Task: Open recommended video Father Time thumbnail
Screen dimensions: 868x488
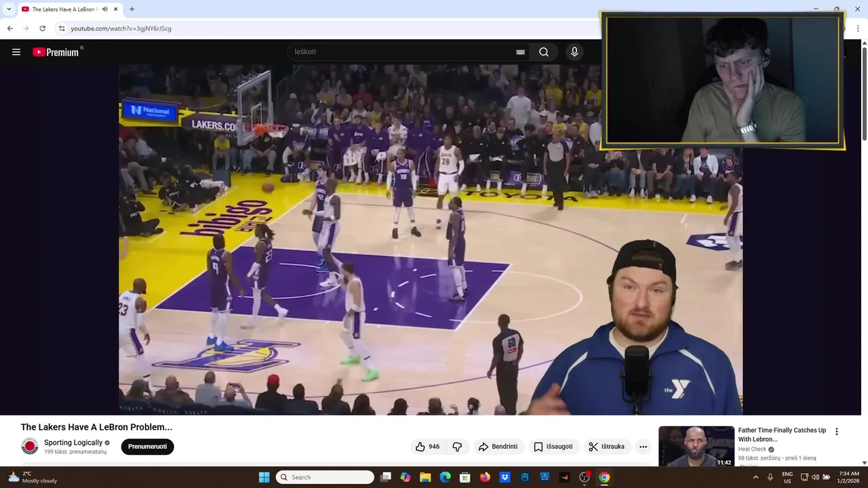Action: (x=696, y=446)
